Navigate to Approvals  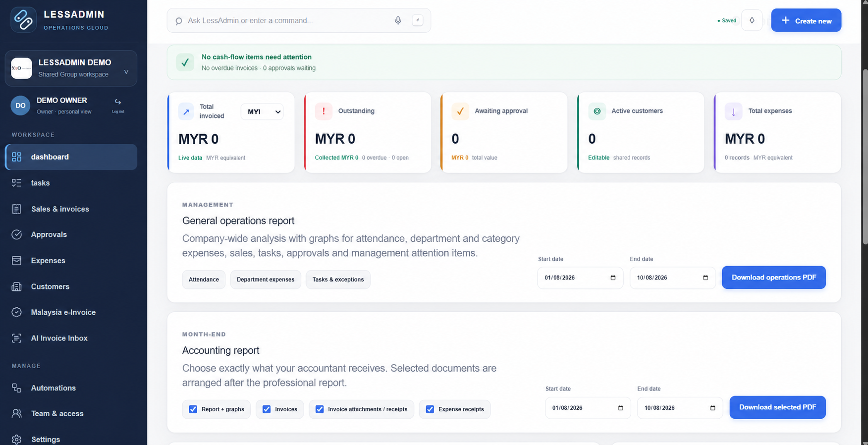tap(71, 234)
